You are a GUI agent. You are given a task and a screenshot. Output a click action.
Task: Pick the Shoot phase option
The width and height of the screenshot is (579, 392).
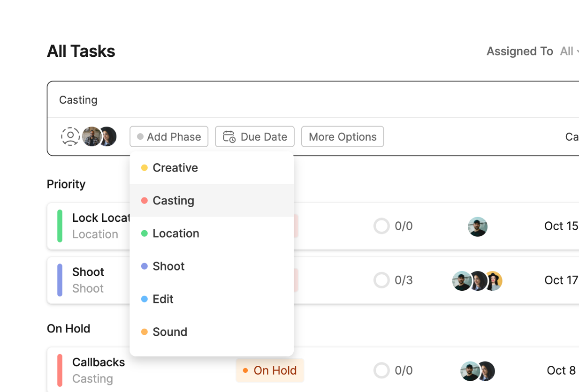(168, 266)
